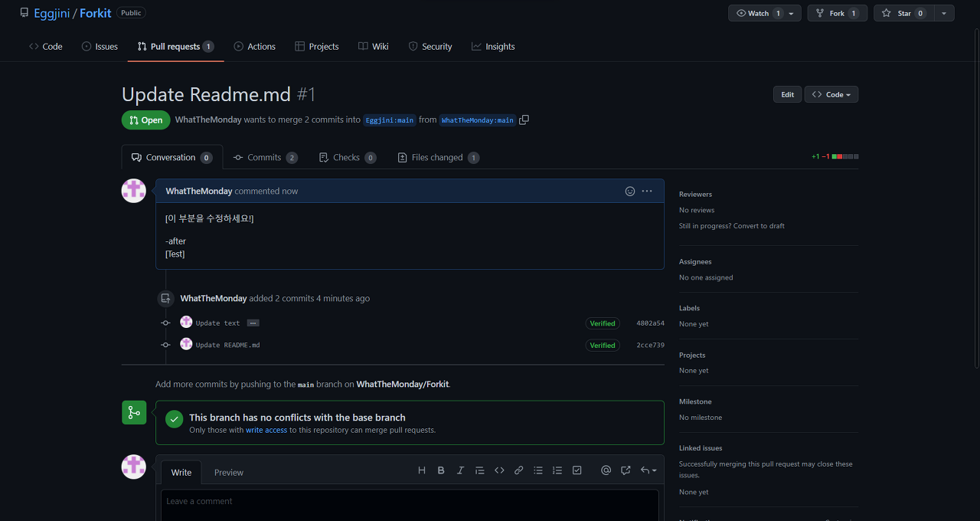Open the Actions tab
Image resolution: width=980 pixels, height=521 pixels.
[255, 47]
